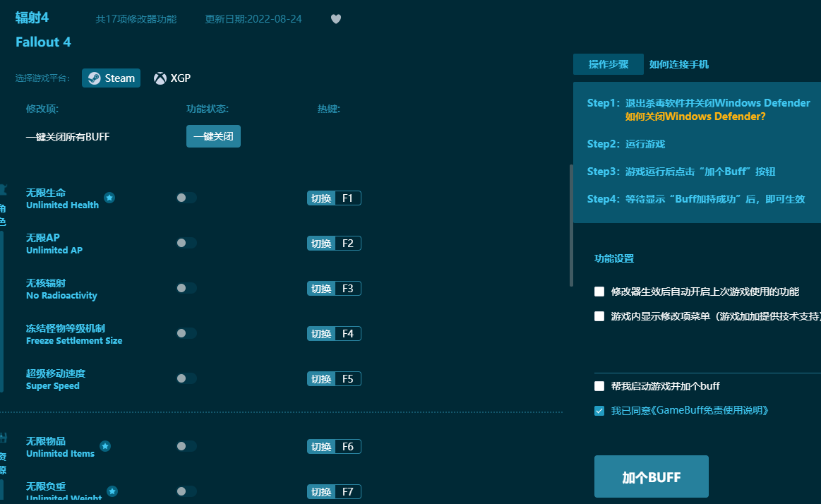Click the 切换 F2 hotkey box
821x504 pixels.
[334, 244]
